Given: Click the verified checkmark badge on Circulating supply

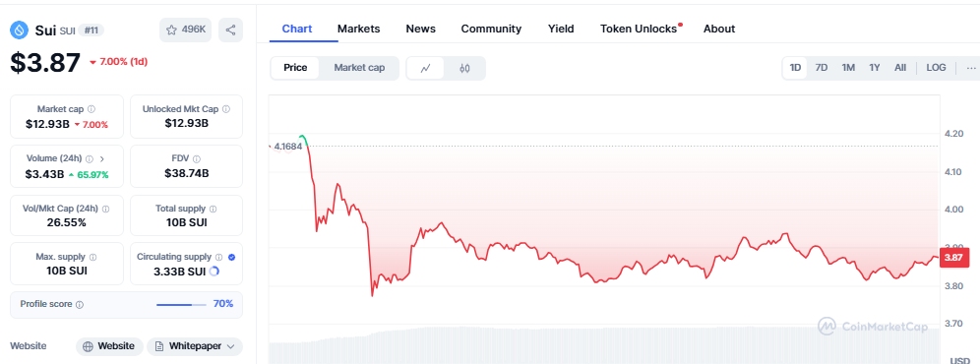Looking at the screenshot, I should click(232, 257).
